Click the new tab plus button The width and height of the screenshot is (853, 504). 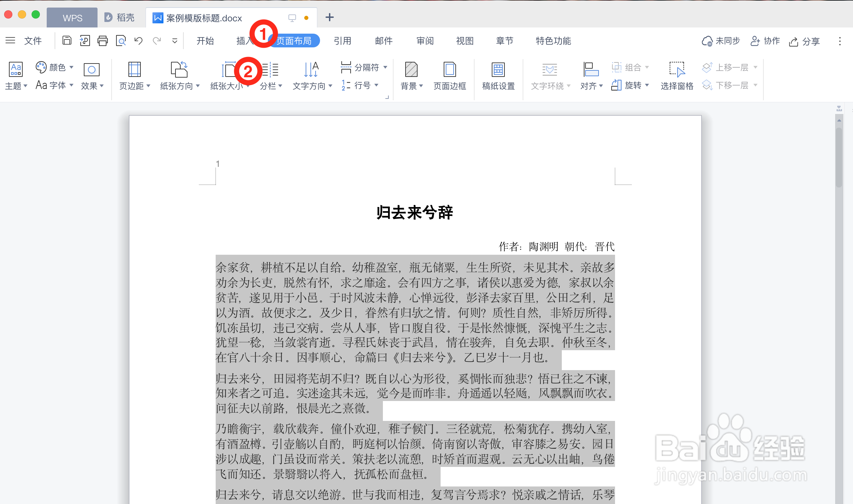pos(329,17)
